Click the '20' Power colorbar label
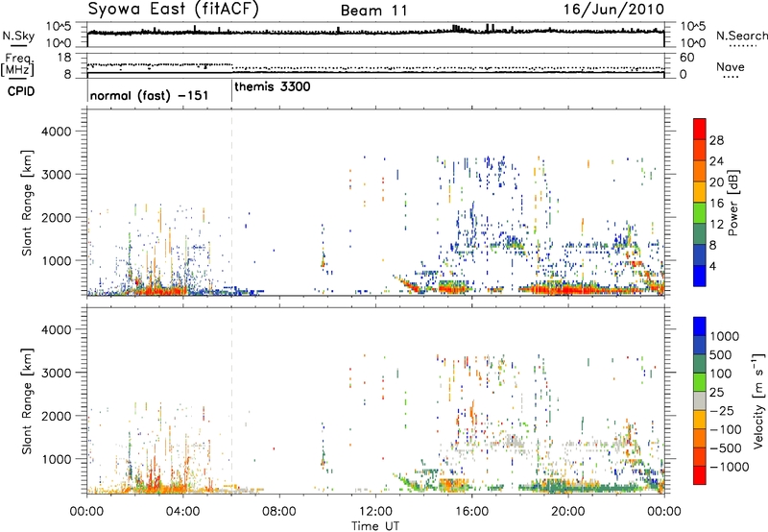 tap(716, 182)
